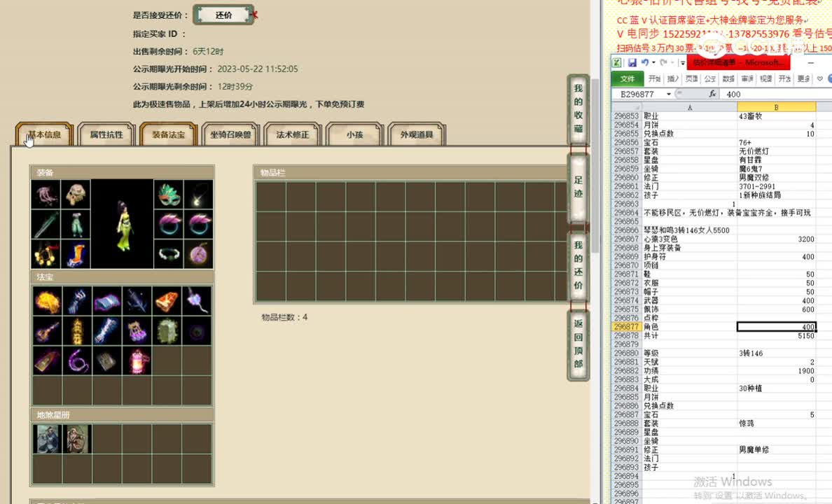Select cell B296877 showing value 400
The height and width of the screenshot is (504, 832).
point(777,327)
